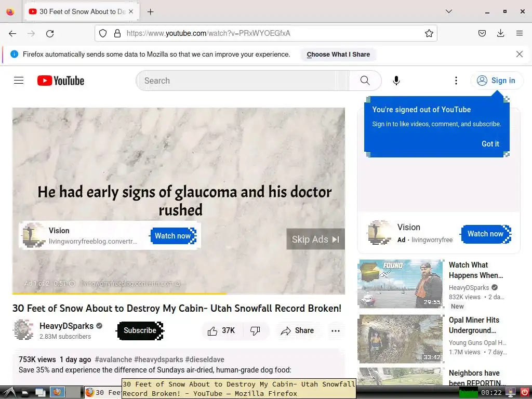
Task: Open Young Guns Opal channel name
Action: tap(477, 343)
